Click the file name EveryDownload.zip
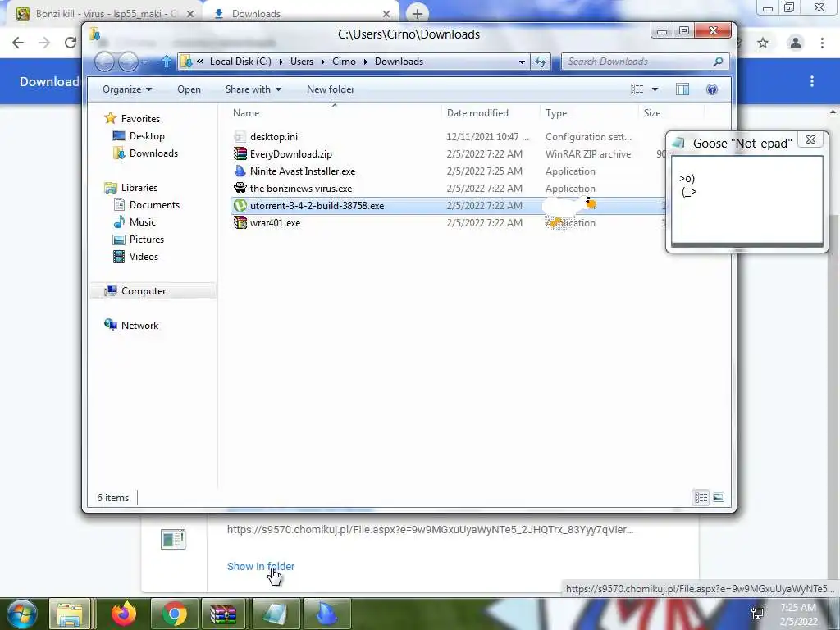This screenshot has width=840, height=630. [291, 154]
